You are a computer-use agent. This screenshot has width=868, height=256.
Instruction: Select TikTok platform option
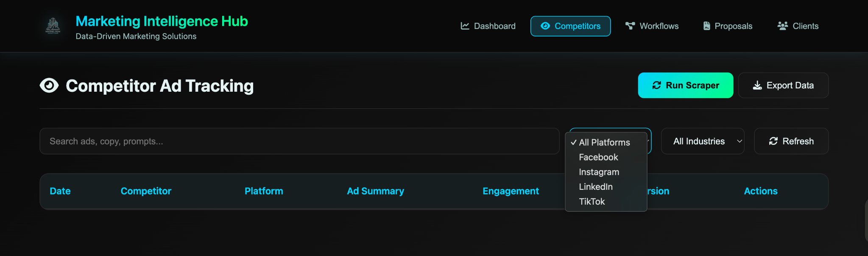pyautogui.click(x=592, y=202)
